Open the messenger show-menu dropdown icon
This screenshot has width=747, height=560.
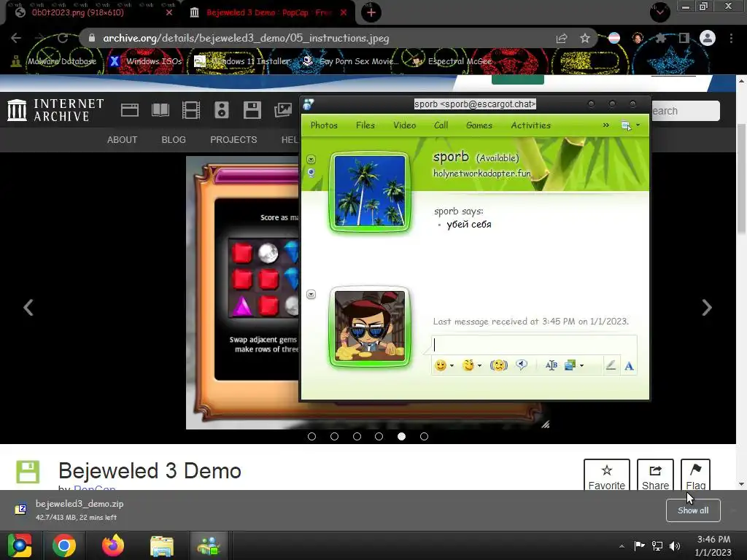tap(630, 125)
